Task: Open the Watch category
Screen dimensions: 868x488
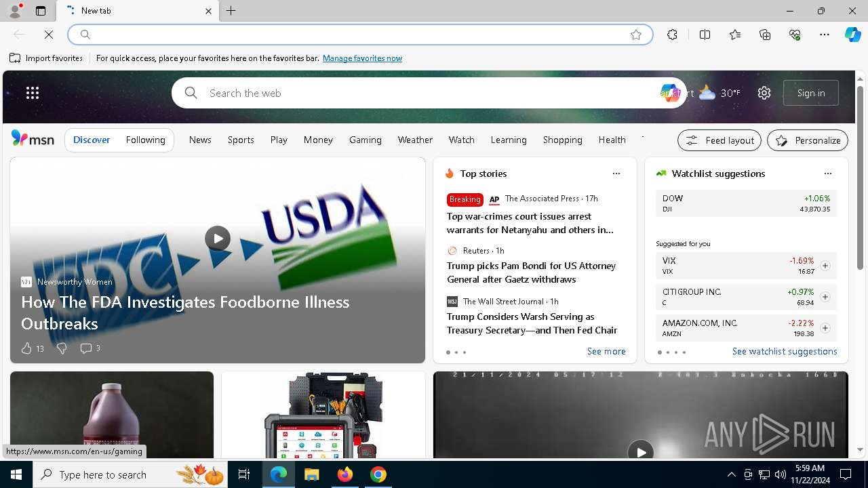Action: 462,140
